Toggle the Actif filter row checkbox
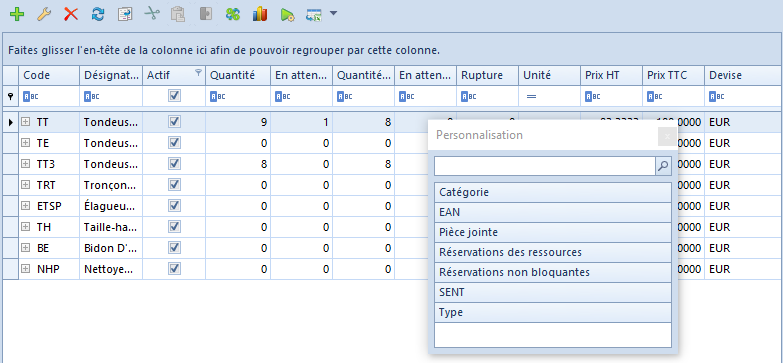783x363 pixels. pyautogui.click(x=174, y=95)
